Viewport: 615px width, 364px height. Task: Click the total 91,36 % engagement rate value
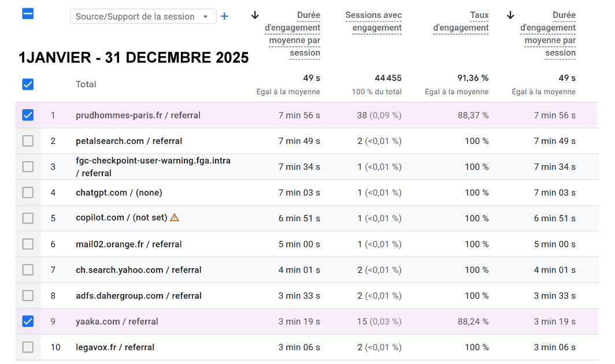coord(473,78)
